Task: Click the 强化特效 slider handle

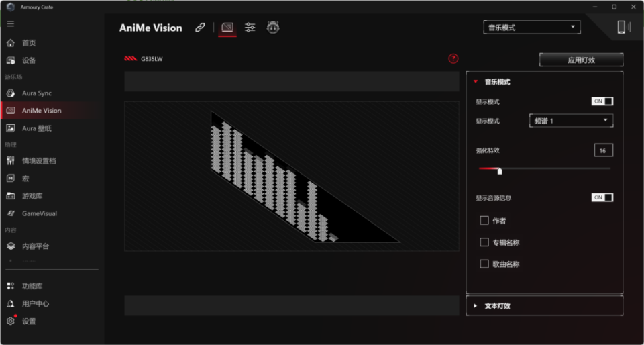Action: 500,171
